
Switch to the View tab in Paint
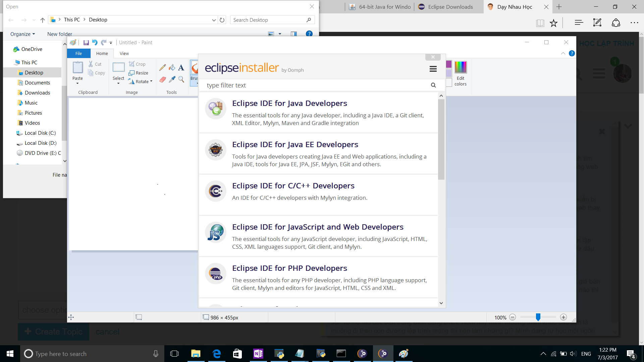point(124,53)
